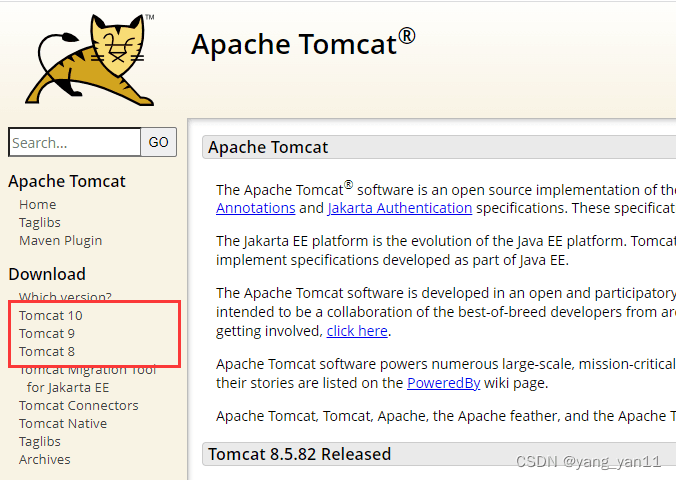Open Tomcat Migration Tool for Jakarta EE

click(x=88, y=370)
